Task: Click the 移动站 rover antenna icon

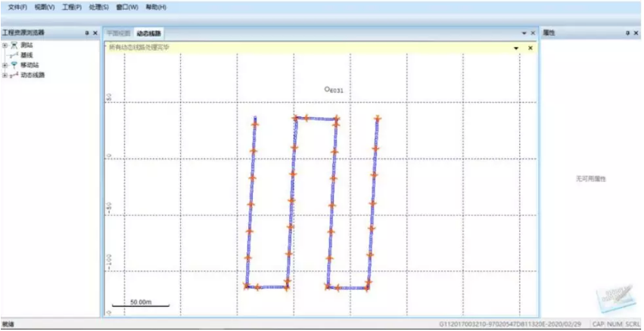Action: pyautogui.click(x=14, y=65)
